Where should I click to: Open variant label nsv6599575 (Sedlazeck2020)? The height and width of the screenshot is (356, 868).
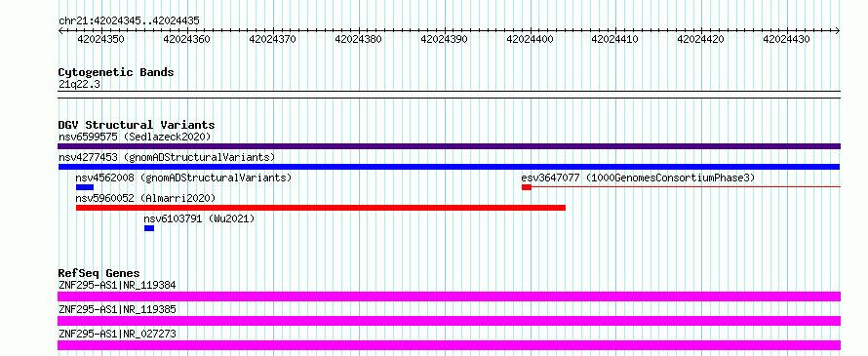[x=135, y=137]
